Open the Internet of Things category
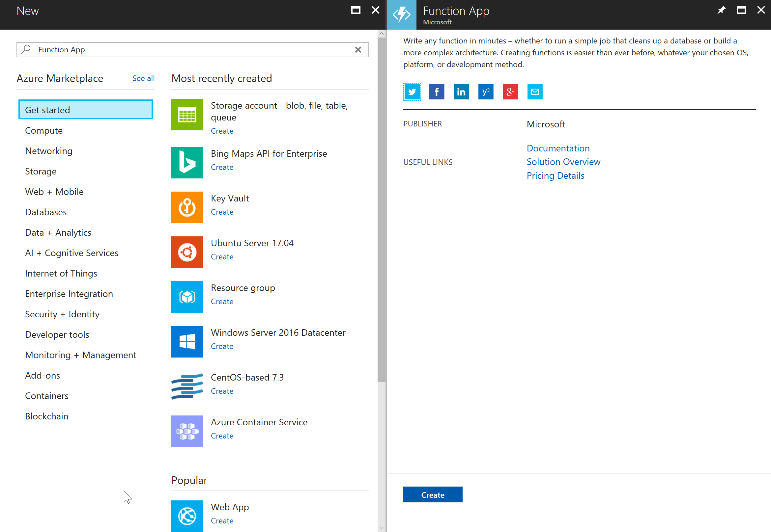Image resolution: width=771 pixels, height=532 pixels. point(61,273)
